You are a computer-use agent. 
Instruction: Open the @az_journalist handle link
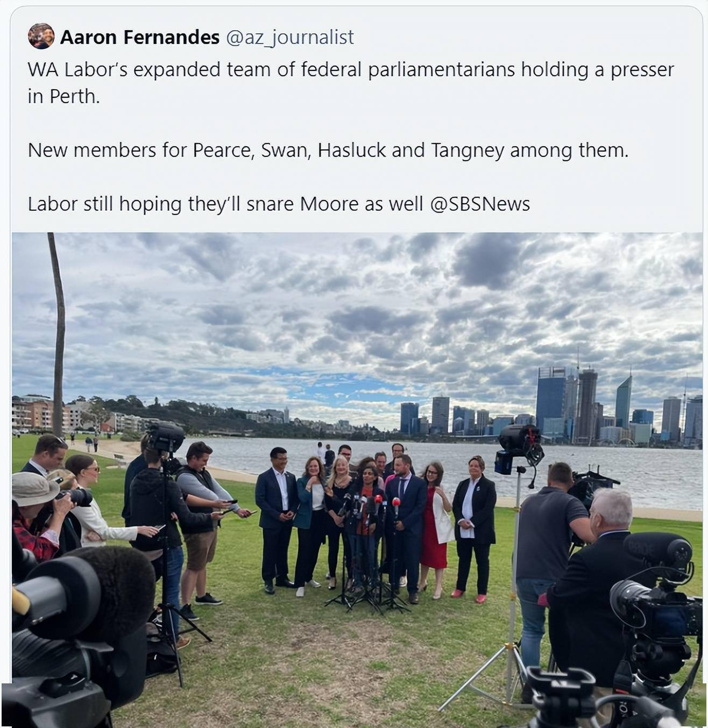[x=289, y=37]
